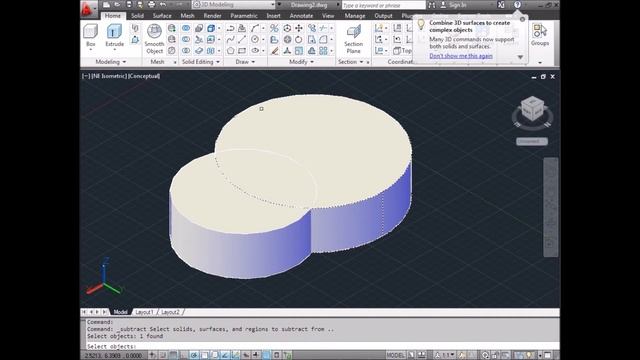Expand the Section panel
The width and height of the screenshot is (640, 360).
click(x=350, y=62)
